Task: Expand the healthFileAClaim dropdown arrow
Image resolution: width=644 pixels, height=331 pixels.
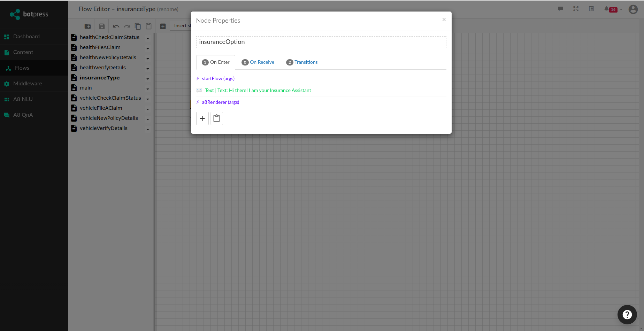Action: click(148, 48)
